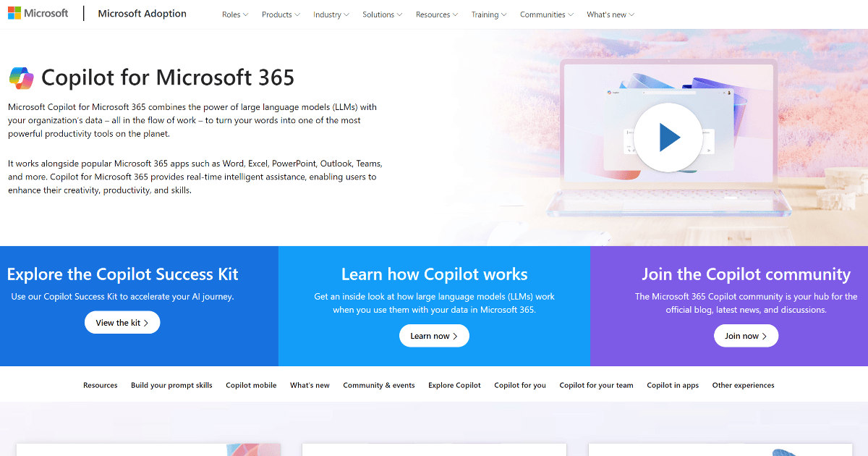Expand the Training dropdown
Screen dimensions: 868x456
coord(488,14)
